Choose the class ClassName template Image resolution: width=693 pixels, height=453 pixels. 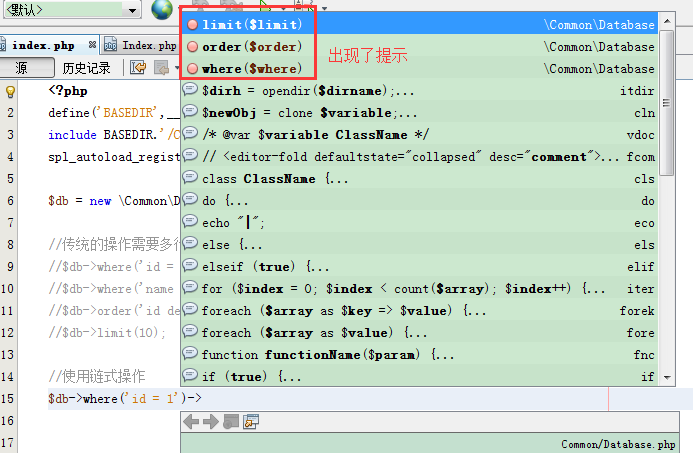click(x=419, y=179)
